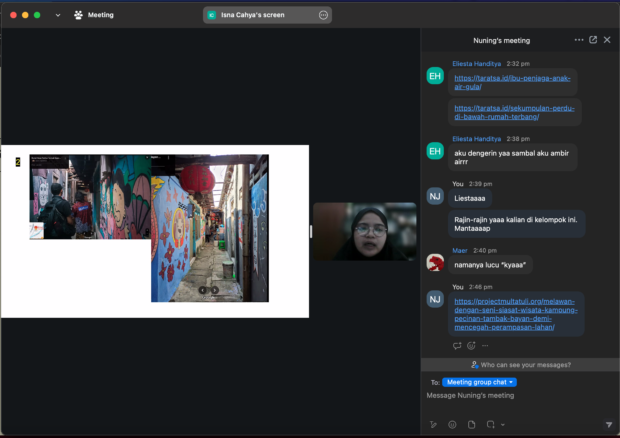The image size is (620, 438).
Task: Open more options for Nuning's meeting chat
Action: (x=579, y=40)
